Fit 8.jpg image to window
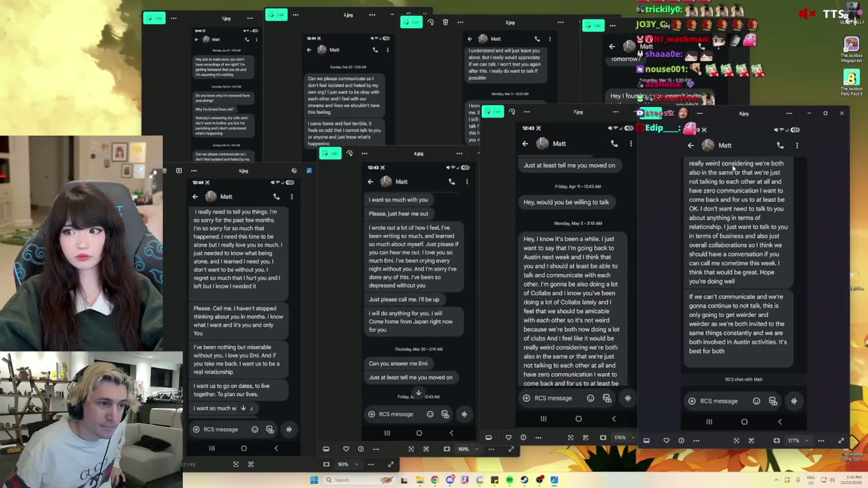This screenshot has width=868, height=488. (777, 441)
